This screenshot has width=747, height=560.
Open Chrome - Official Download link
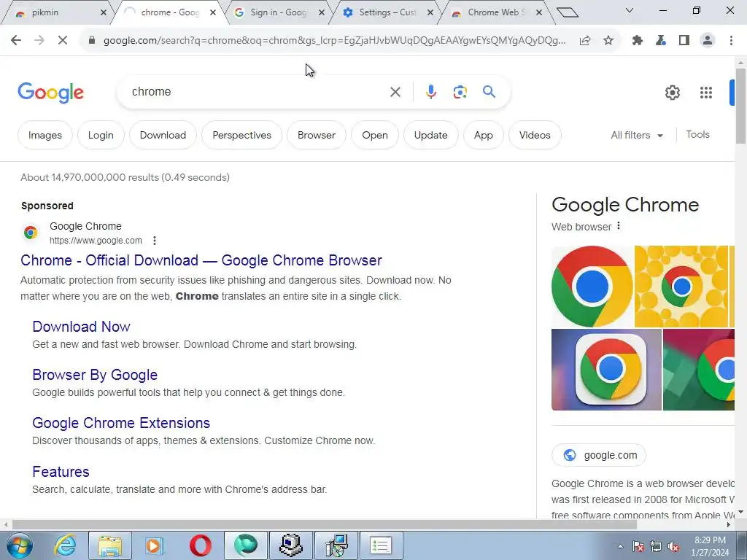(201, 260)
